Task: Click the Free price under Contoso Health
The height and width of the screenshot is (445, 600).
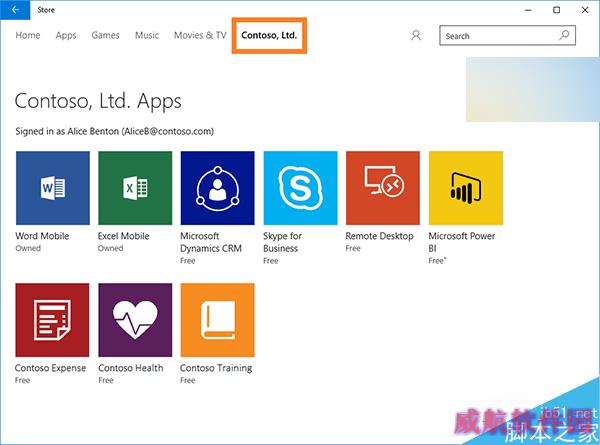Action: click(x=106, y=380)
